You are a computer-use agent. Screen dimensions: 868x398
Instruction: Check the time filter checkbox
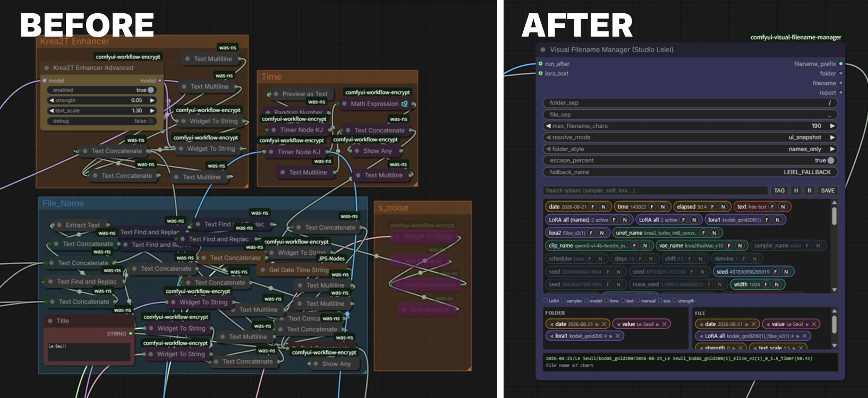607,301
